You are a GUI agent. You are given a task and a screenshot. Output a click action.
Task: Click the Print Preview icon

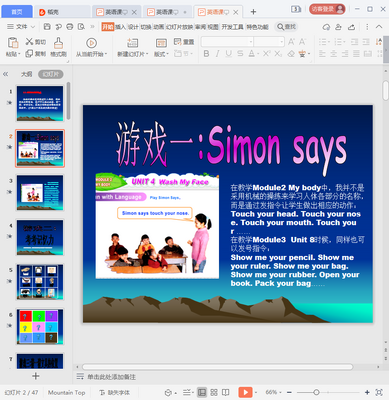[81, 27]
